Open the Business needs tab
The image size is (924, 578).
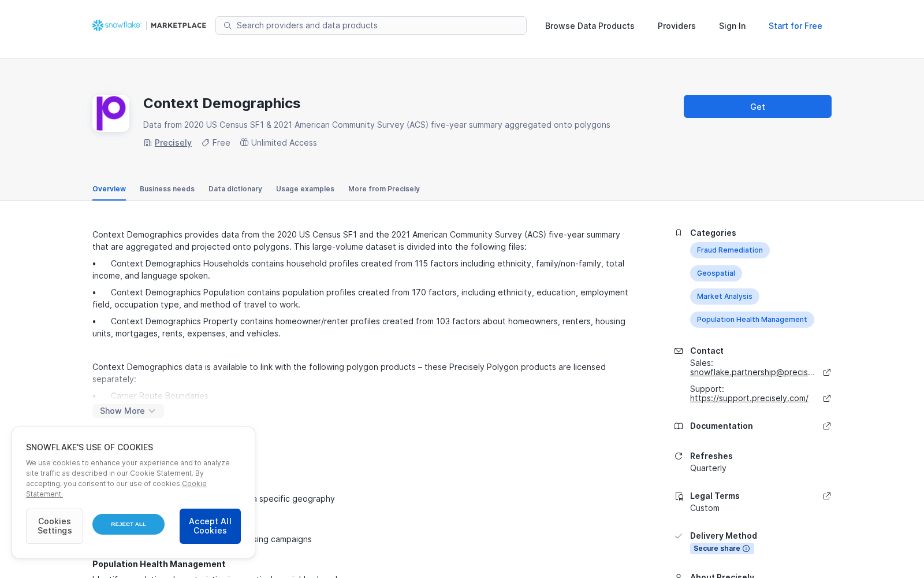[x=167, y=189]
